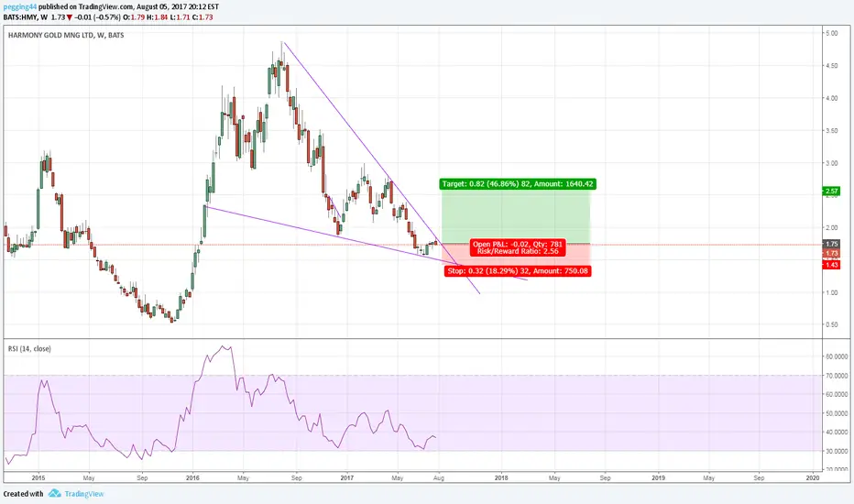Click the 4.00 price scale label

831,98
